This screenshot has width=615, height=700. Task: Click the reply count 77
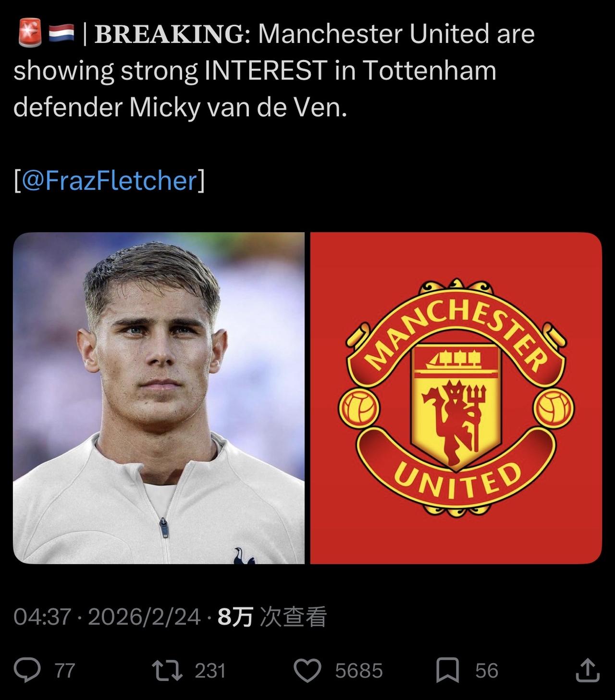65,671
